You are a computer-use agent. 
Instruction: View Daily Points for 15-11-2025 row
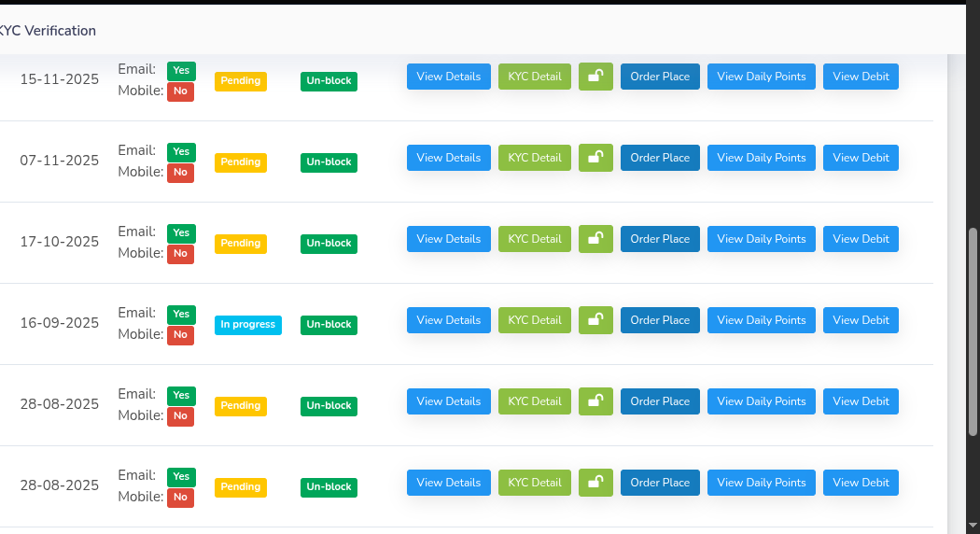click(762, 77)
